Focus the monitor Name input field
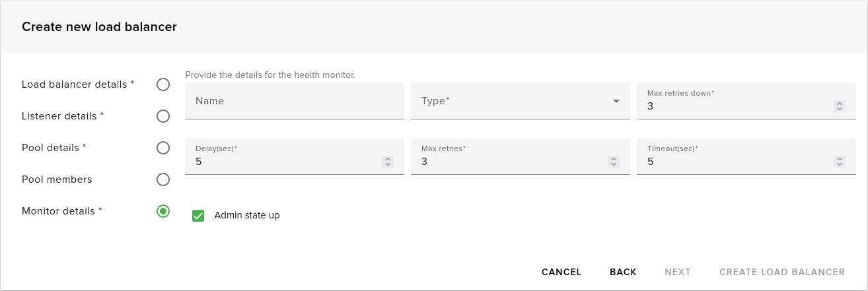The height and width of the screenshot is (291, 868). point(294,101)
